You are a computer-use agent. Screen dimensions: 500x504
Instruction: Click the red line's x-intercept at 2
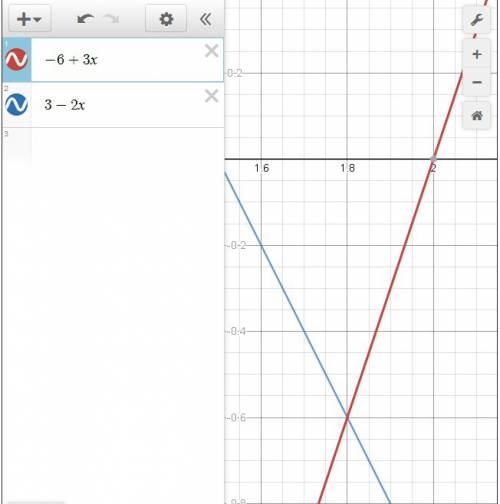coord(433,159)
